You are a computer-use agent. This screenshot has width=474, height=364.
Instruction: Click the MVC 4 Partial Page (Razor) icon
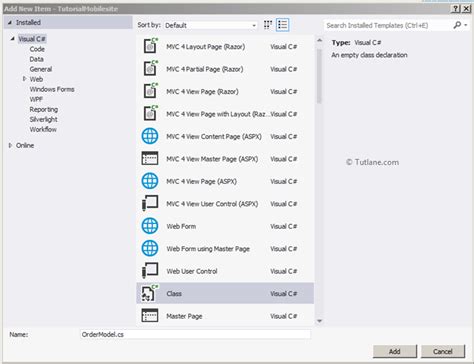150,68
